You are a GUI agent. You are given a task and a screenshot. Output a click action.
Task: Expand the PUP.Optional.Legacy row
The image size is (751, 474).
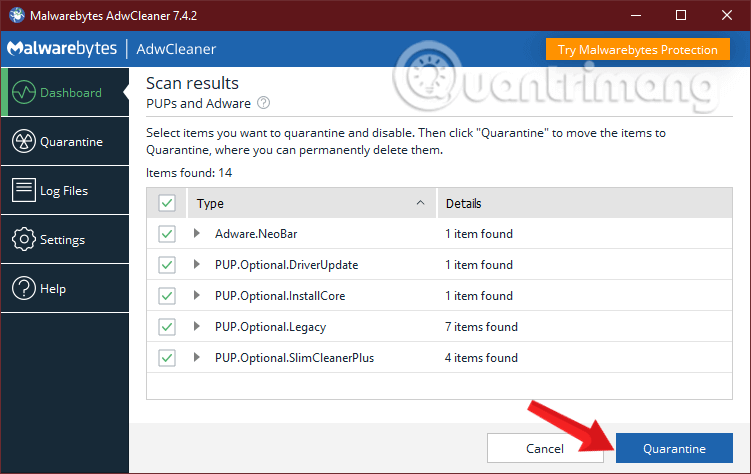(x=196, y=326)
